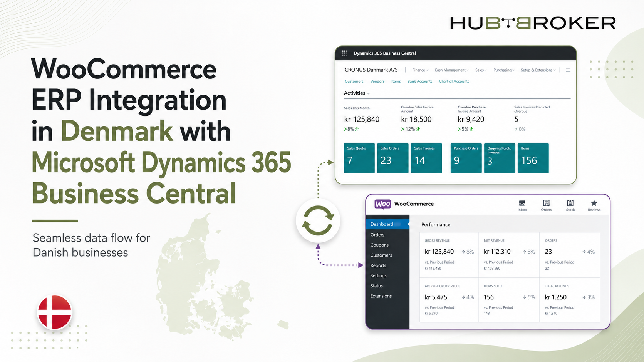Open the Bank Accounts link
This screenshot has height=362, width=644.
[420, 82]
